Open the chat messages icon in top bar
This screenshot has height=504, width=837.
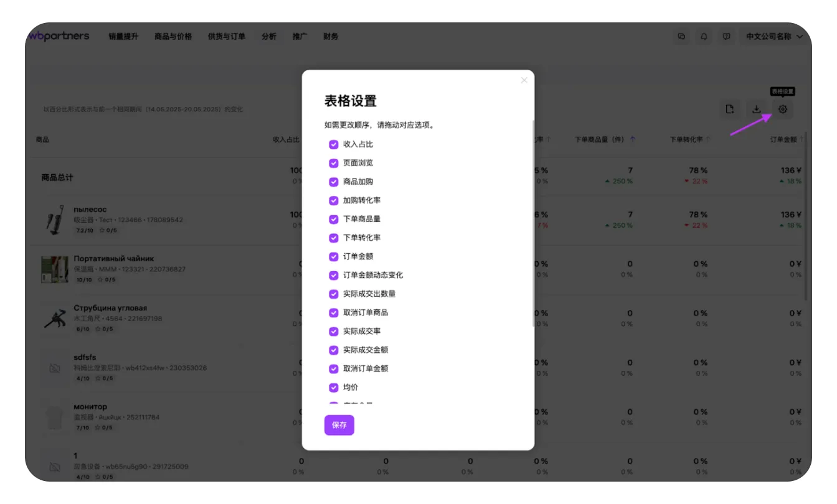(x=681, y=36)
